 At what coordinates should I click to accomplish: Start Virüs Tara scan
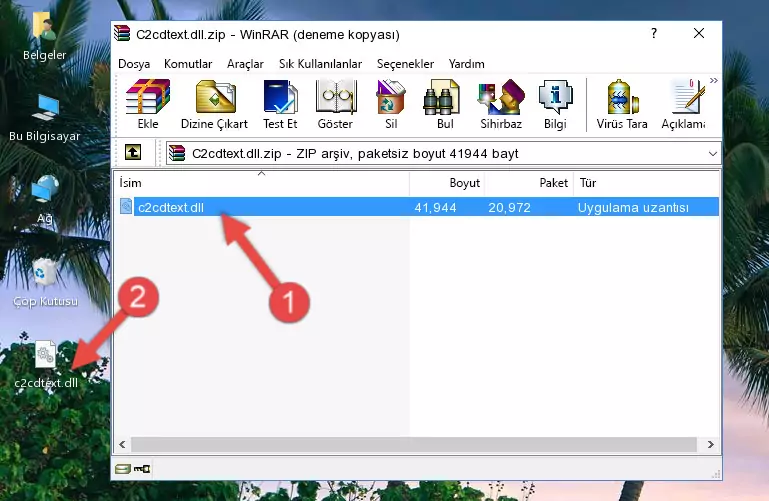(622, 104)
